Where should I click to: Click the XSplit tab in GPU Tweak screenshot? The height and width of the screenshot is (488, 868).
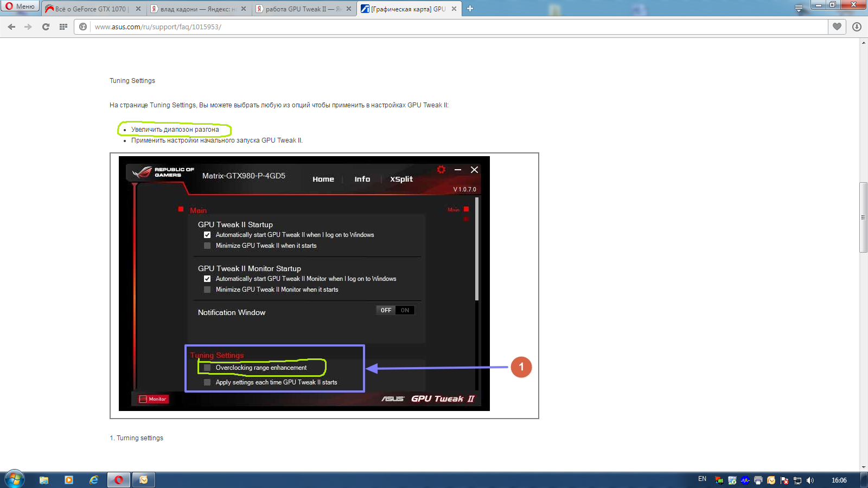pyautogui.click(x=401, y=179)
